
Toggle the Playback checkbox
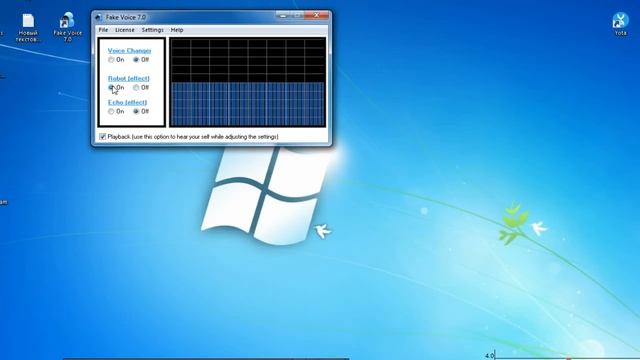coord(102,137)
